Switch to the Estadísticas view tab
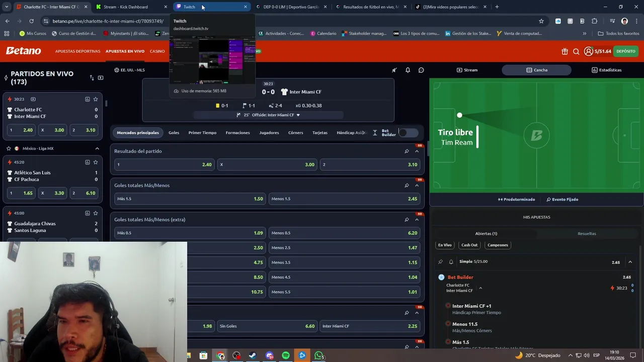Screen dimensions: 644x362 point(606,70)
